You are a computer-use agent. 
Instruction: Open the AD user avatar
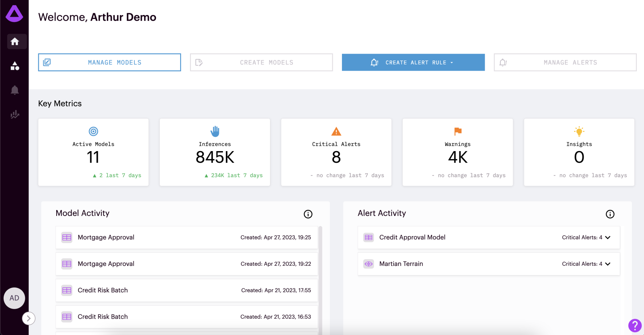(x=14, y=298)
